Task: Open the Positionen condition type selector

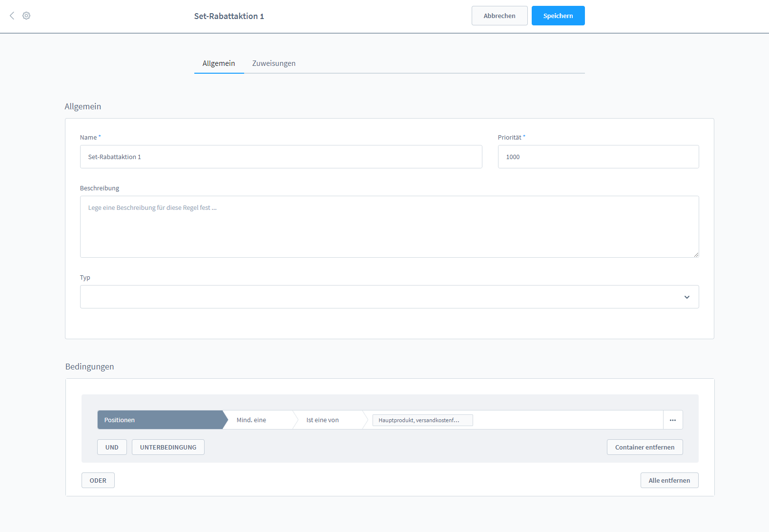Action: click(160, 420)
